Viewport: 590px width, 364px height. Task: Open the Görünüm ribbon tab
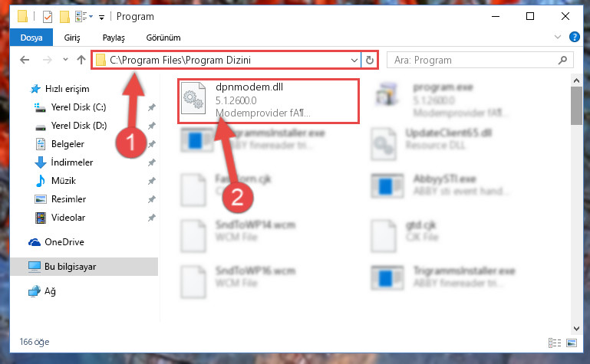[163, 38]
